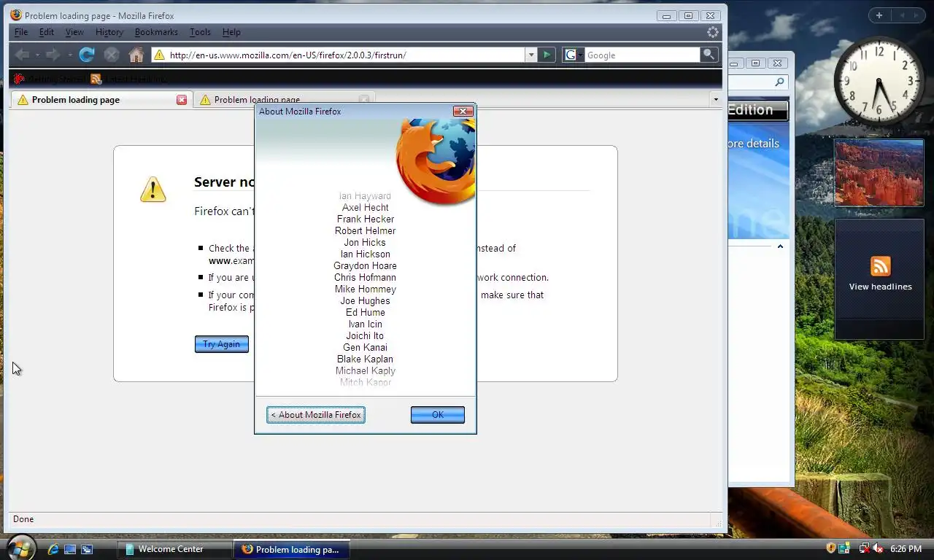934x560 pixels.
Task: Click the taskbar clock showing 6:26 PM
Action: [x=906, y=548]
